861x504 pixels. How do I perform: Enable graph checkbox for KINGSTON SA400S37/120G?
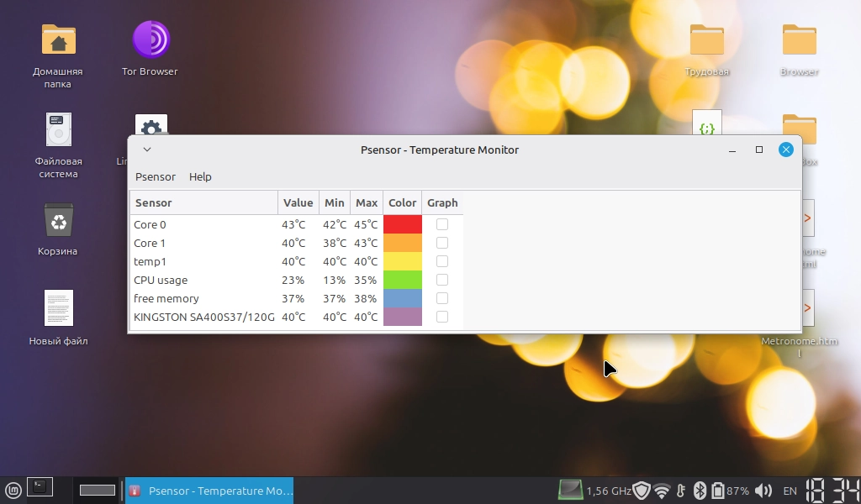442,317
